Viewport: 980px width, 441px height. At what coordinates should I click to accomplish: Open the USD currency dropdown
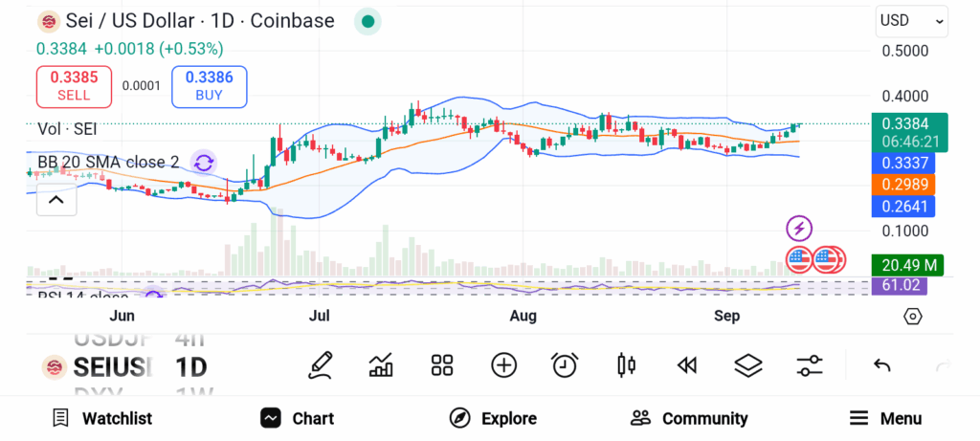point(912,20)
